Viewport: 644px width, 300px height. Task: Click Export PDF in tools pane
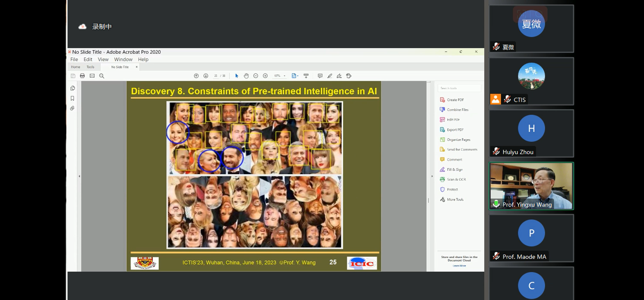455,130
